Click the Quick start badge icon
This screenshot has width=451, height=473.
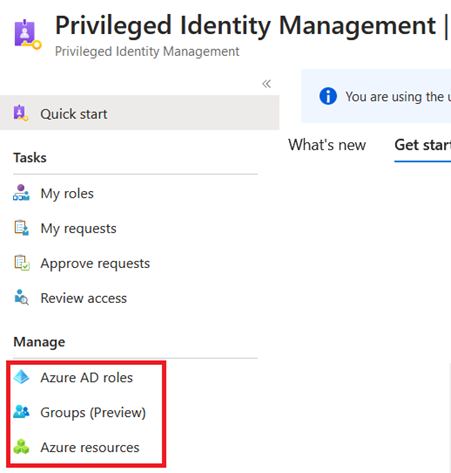pos(21,113)
